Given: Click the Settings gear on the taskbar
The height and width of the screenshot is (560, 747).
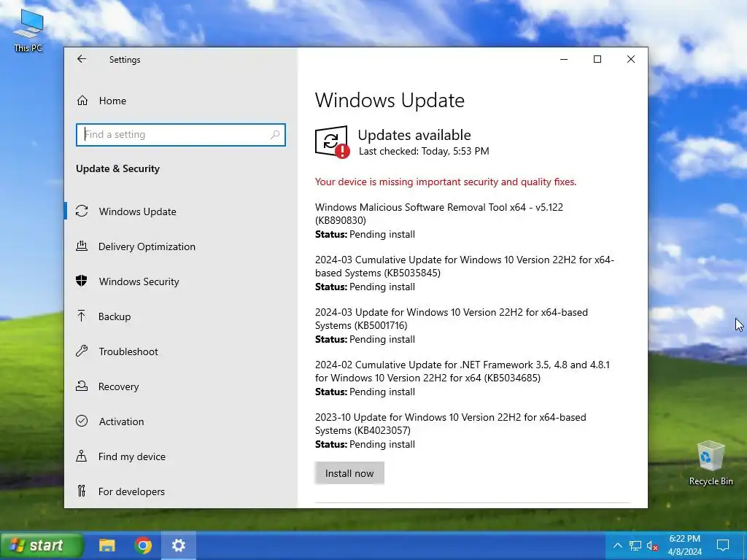Looking at the screenshot, I should point(179,545).
